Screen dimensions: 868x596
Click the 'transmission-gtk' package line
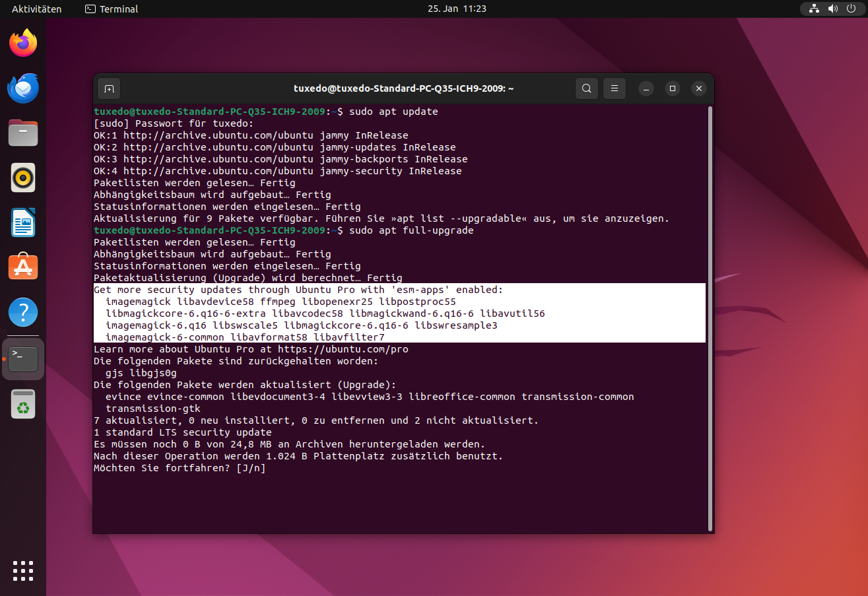(153, 409)
